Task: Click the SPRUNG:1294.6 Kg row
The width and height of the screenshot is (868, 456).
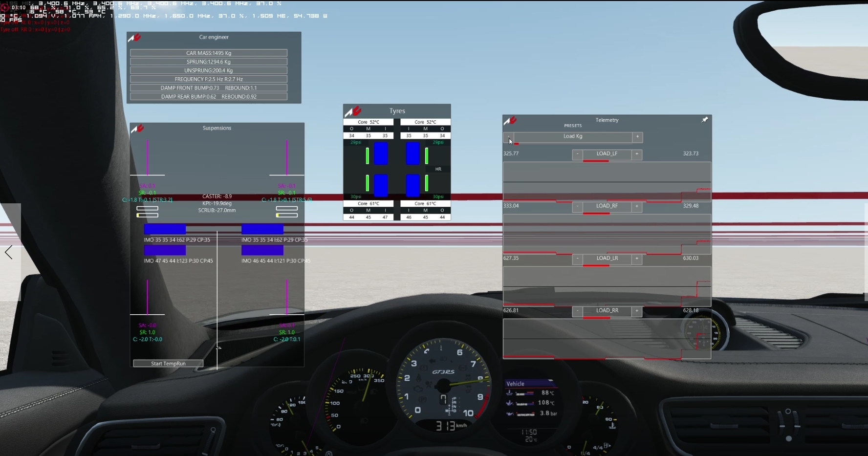Action: [209, 62]
